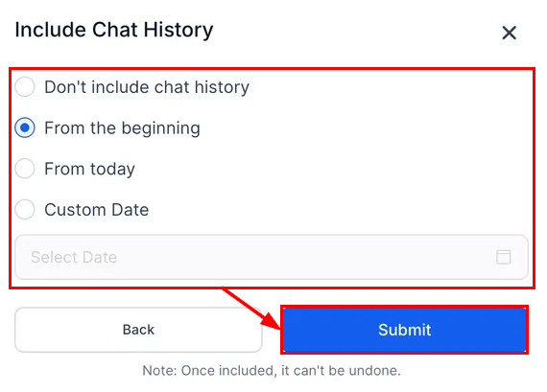Click the "Don't include chat history" label text
The height and width of the screenshot is (392, 547).
147,87
